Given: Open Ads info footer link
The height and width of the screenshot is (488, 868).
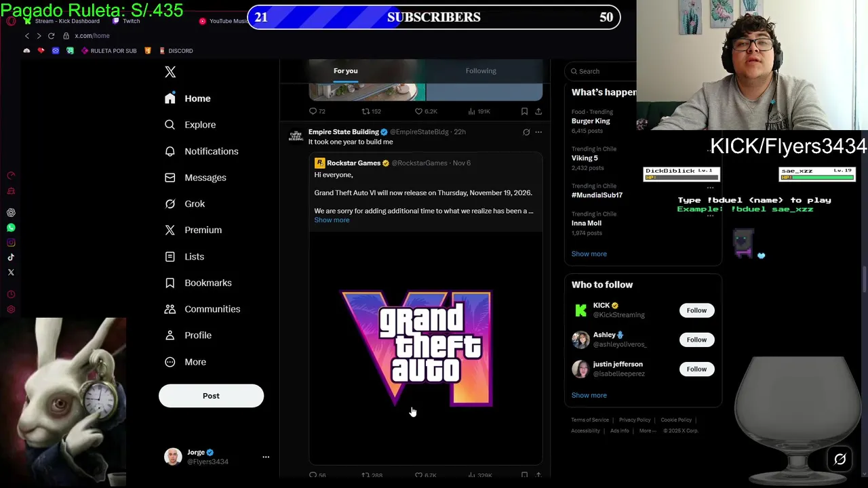Looking at the screenshot, I should tap(619, 431).
